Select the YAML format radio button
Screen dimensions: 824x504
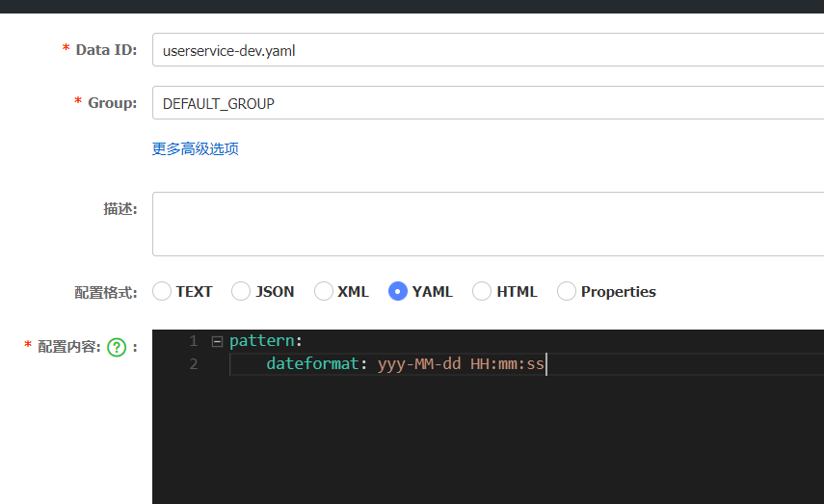[x=398, y=291]
